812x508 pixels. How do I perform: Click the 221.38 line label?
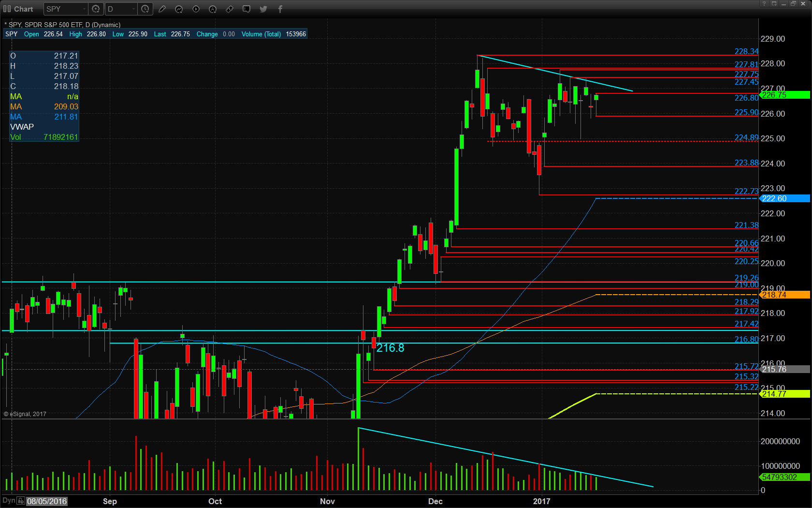pyautogui.click(x=746, y=225)
